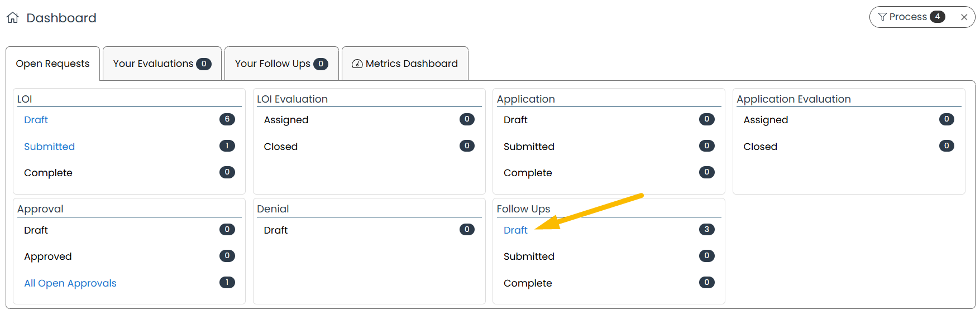Click the All Open Approvals count badge

227,283
